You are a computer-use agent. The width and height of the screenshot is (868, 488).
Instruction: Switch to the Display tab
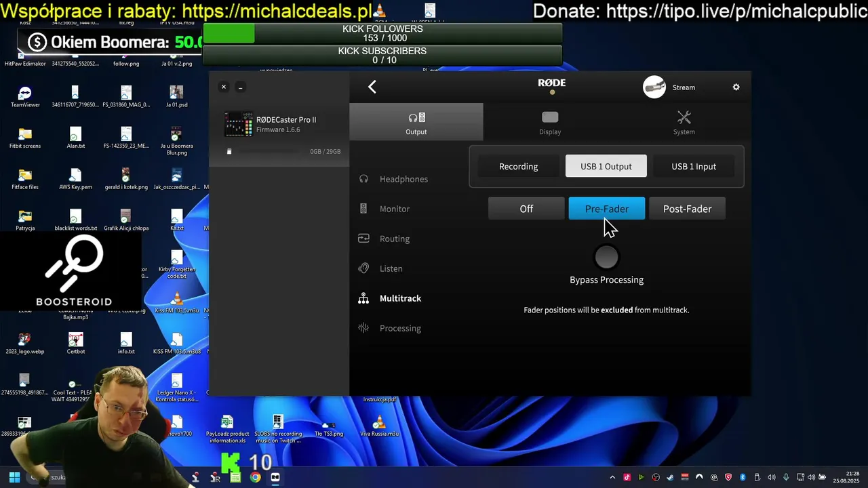click(550, 123)
